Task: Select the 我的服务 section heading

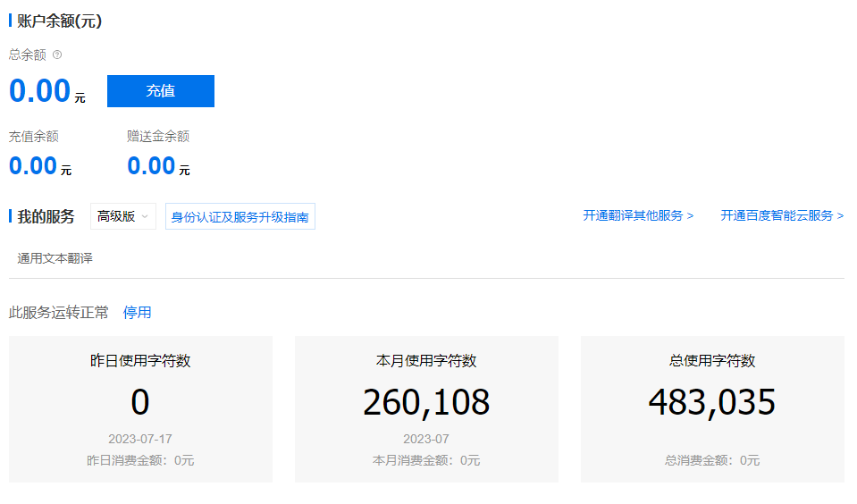Action: coord(46,216)
